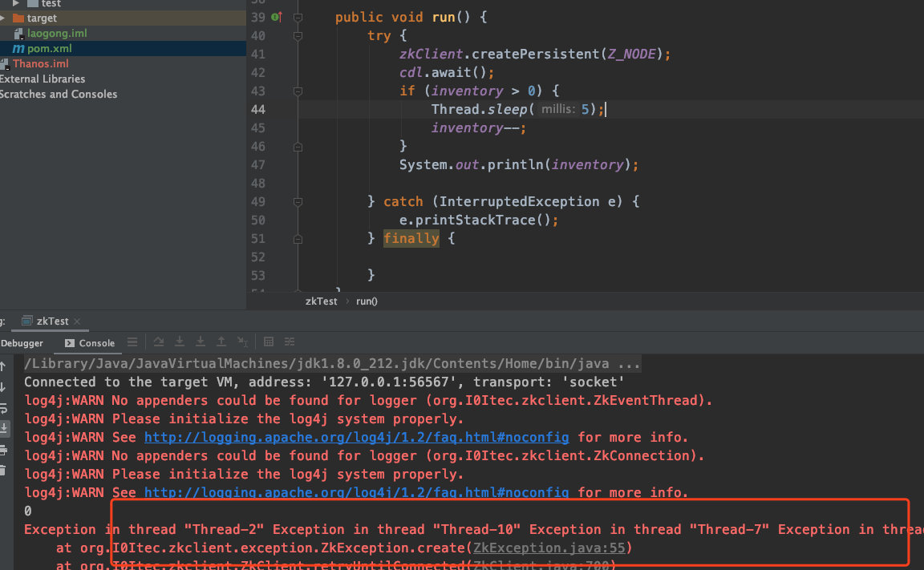
Task: Click the Z_NODE constant on line 41
Action: 632,55
